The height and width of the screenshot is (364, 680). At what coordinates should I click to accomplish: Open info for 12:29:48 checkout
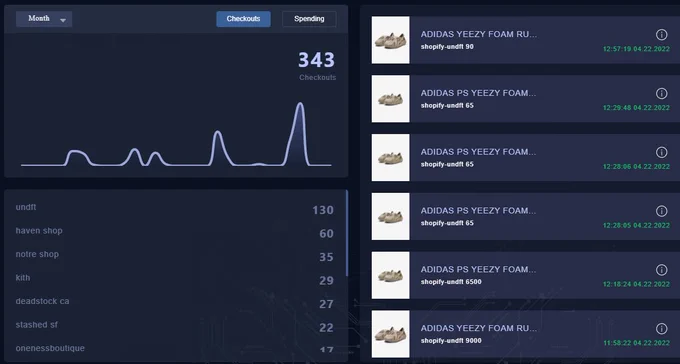click(x=661, y=93)
